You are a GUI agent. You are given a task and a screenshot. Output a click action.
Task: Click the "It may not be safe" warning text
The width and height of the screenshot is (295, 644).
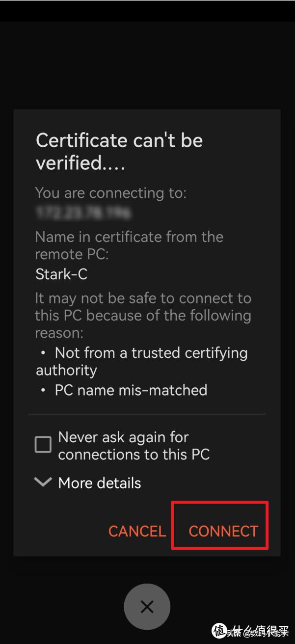tap(143, 316)
